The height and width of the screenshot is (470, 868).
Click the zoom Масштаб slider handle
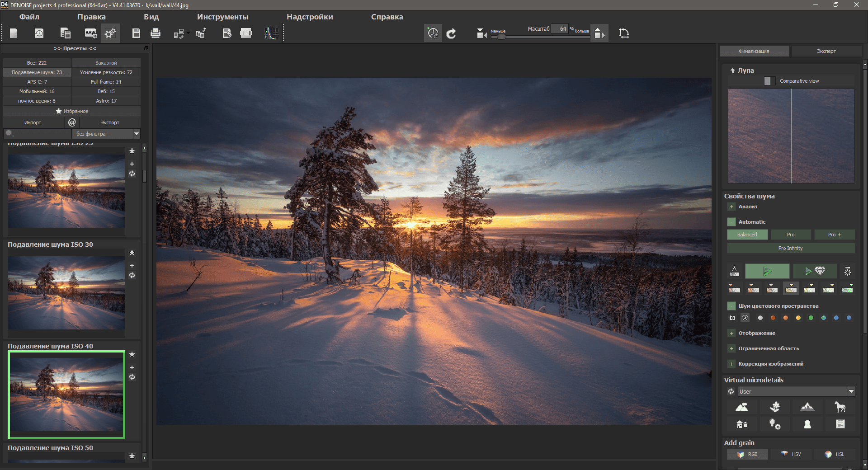[501, 37]
